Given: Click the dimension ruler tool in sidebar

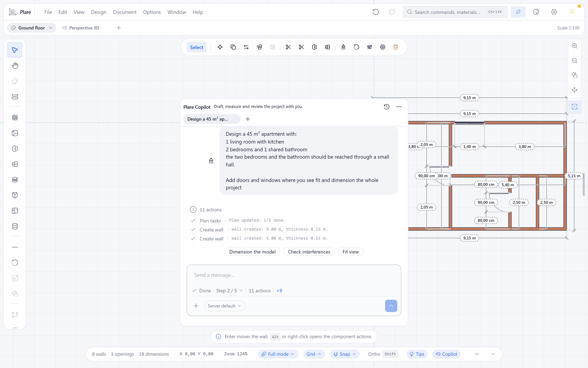Looking at the screenshot, I should tap(15, 97).
